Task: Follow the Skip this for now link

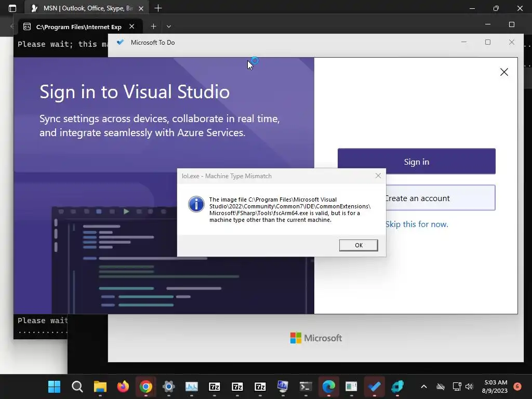Action: pos(417,224)
